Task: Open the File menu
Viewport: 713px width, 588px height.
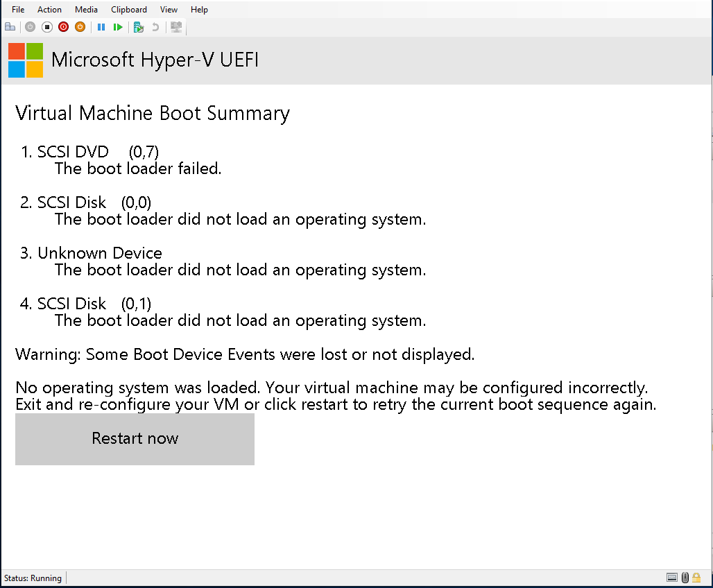Action: click(18, 10)
